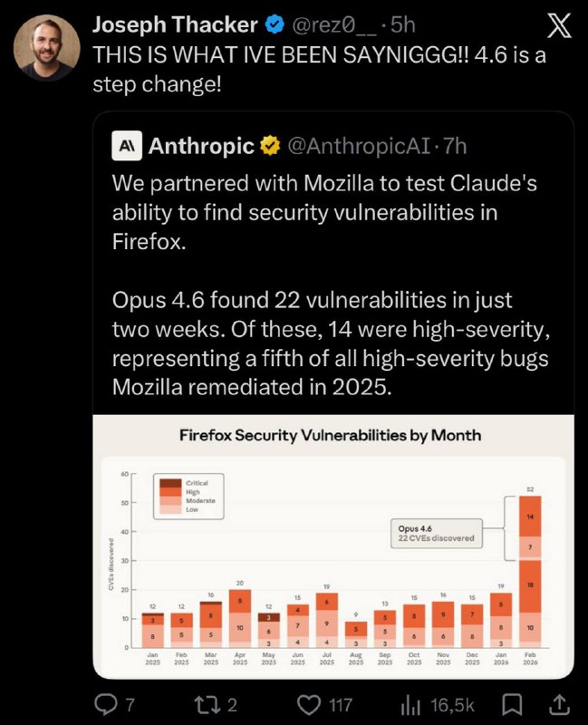Open the Anthropic account name

(201, 145)
